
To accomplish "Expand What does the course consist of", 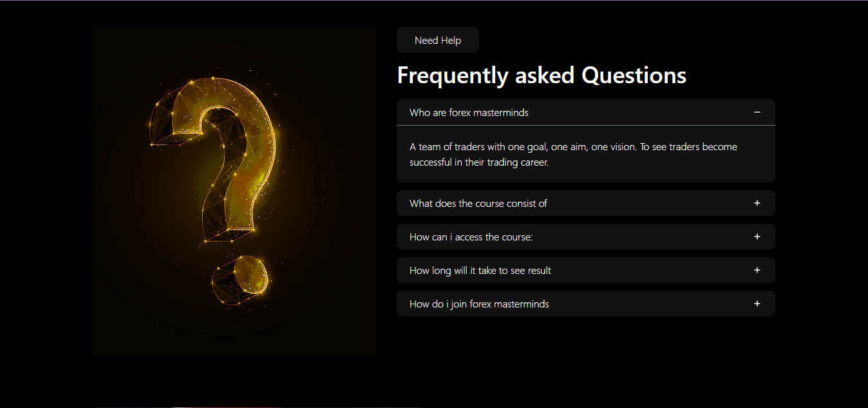I will 478,204.
